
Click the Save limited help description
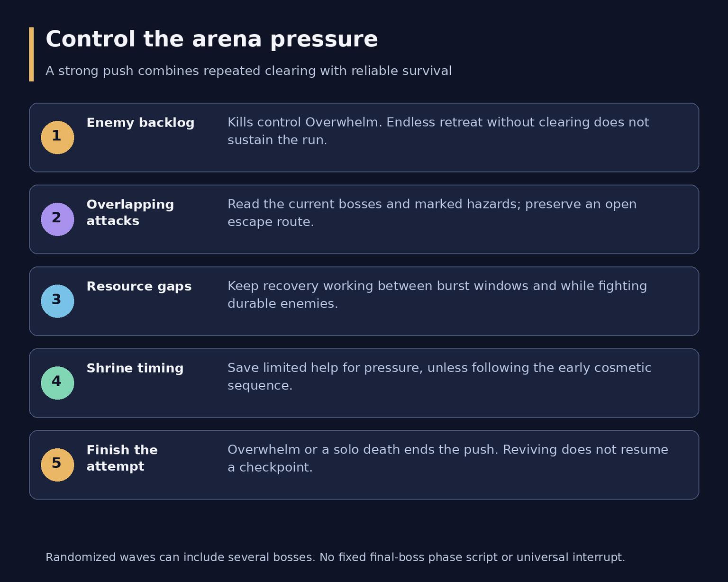pos(439,377)
